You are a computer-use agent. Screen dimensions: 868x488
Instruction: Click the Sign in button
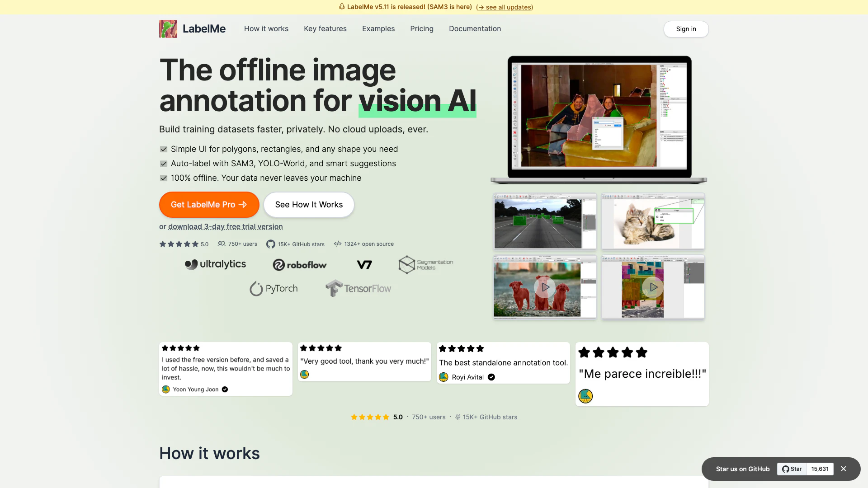(x=685, y=29)
